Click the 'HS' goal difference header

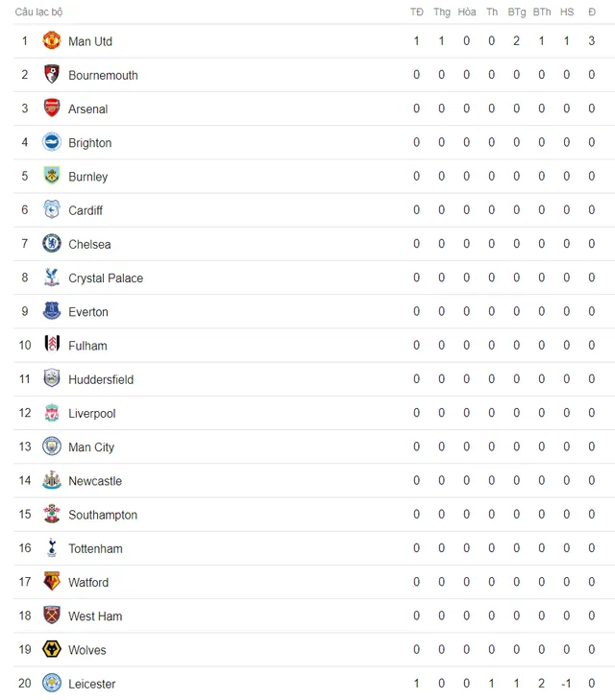click(x=567, y=12)
